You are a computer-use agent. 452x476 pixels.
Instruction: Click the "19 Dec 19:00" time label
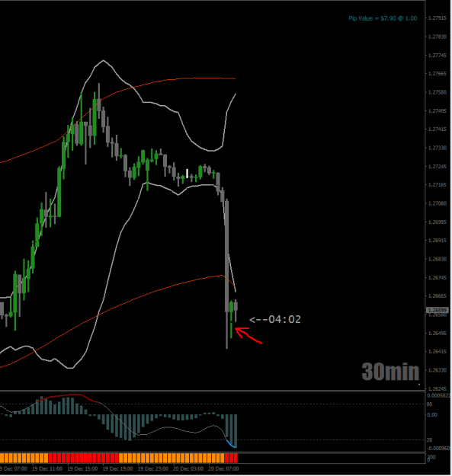pyautogui.click(x=117, y=468)
